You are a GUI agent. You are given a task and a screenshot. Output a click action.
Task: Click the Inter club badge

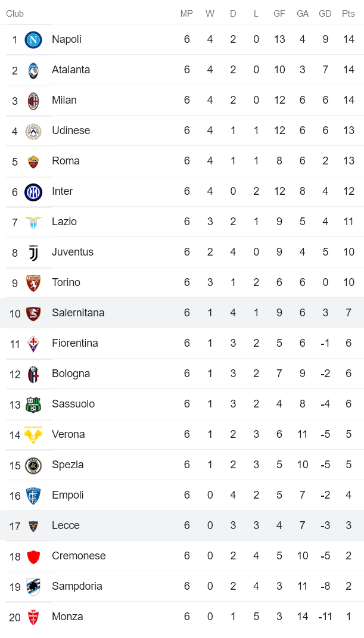(x=33, y=192)
